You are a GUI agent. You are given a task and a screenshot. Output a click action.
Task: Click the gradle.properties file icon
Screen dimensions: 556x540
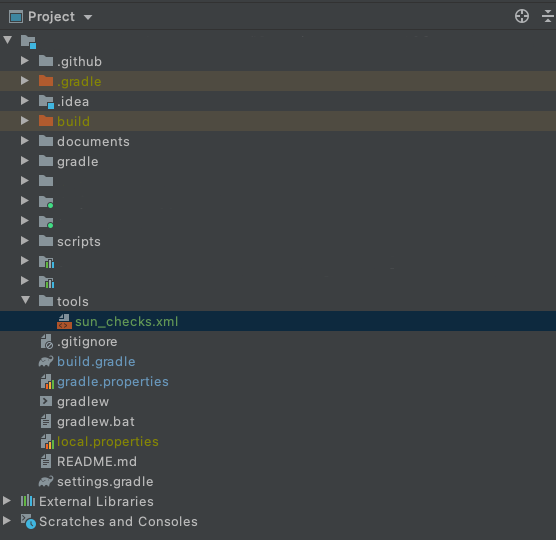(x=47, y=382)
